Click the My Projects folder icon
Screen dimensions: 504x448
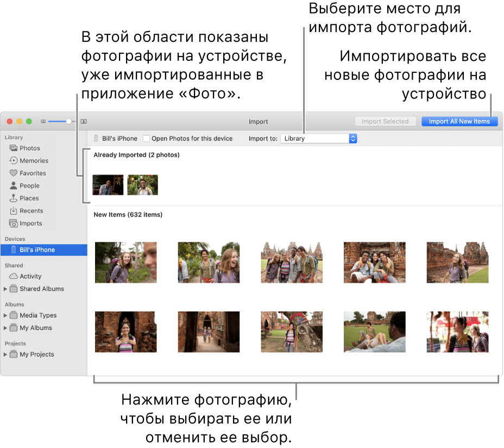pyautogui.click(x=14, y=355)
